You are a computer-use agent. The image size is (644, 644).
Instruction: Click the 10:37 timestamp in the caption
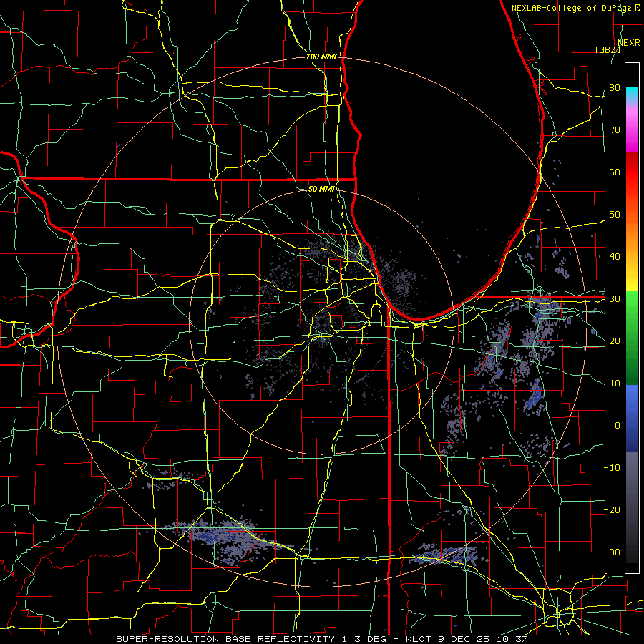pos(511,639)
